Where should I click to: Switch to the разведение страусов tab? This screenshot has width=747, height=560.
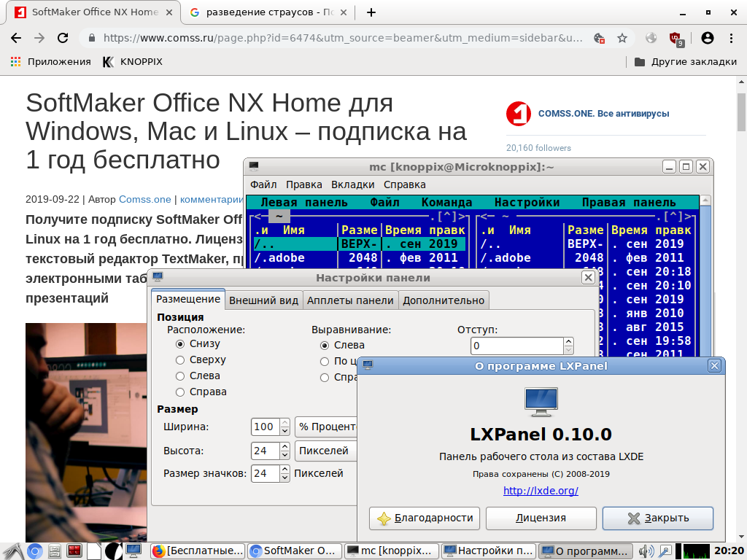(268, 12)
